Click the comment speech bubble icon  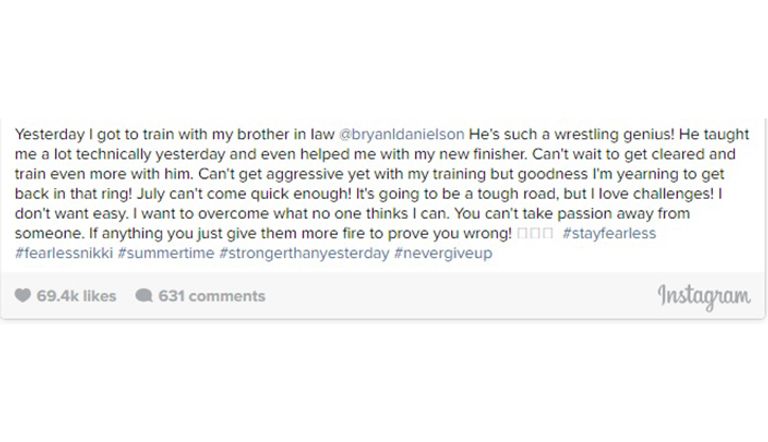coord(144,296)
